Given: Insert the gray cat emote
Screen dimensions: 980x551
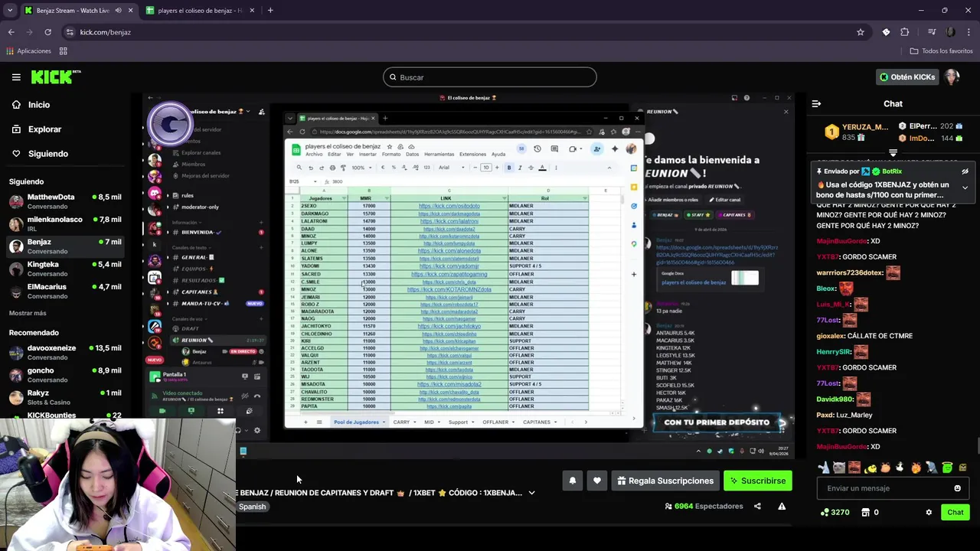Looking at the screenshot, I should 839,467.
